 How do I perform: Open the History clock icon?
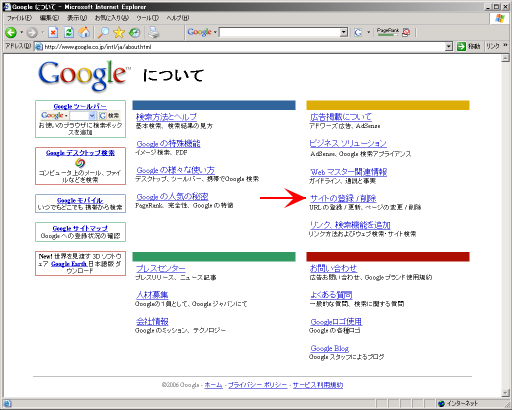[135, 32]
